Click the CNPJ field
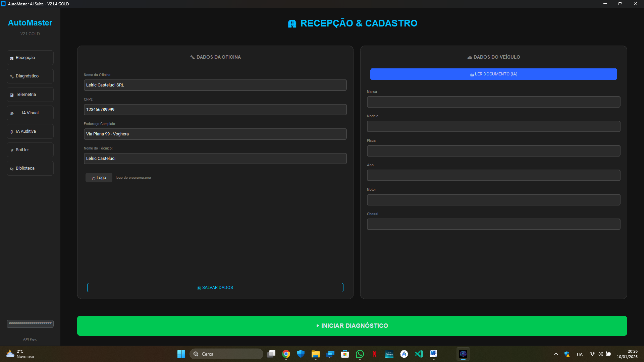The image size is (644, 362). coord(215,109)
